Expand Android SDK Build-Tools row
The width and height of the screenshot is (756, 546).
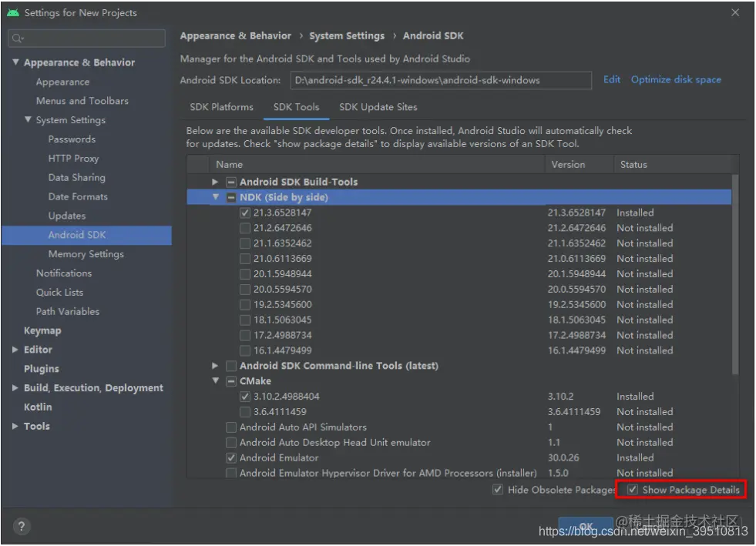(x=215, y=182)
